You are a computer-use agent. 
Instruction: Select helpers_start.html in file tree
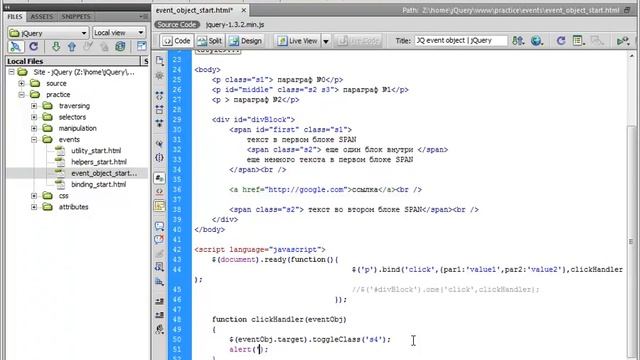point(99,162)
